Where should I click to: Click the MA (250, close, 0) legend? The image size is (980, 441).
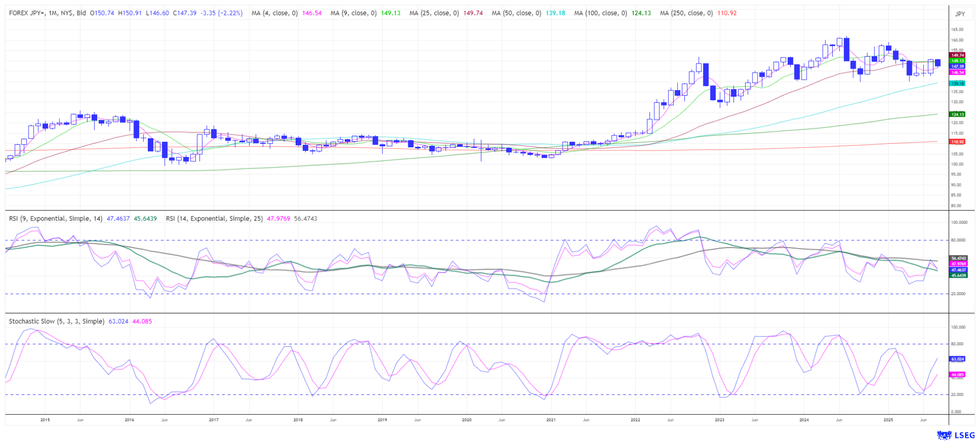tap(686, 13)
